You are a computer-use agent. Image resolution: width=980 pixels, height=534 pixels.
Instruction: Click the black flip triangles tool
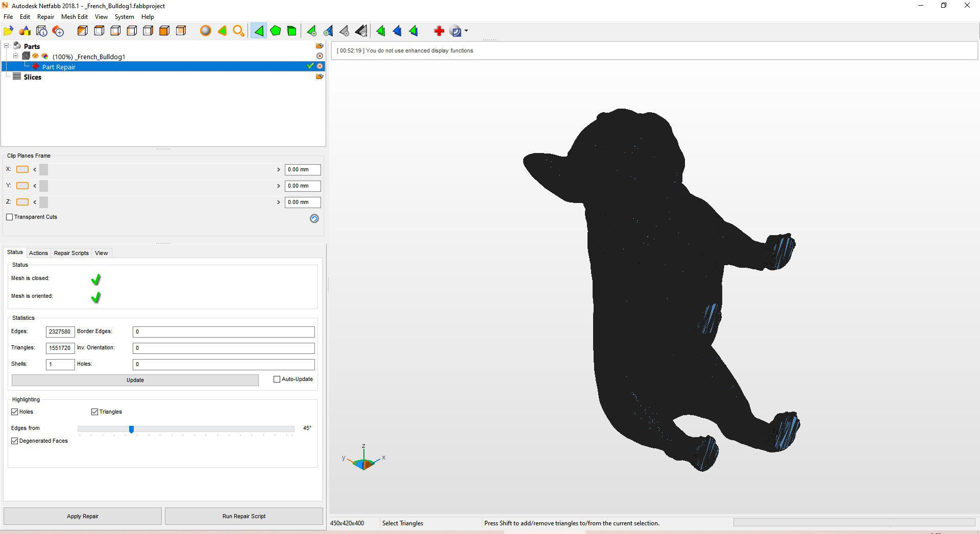(x=361, y=31)
